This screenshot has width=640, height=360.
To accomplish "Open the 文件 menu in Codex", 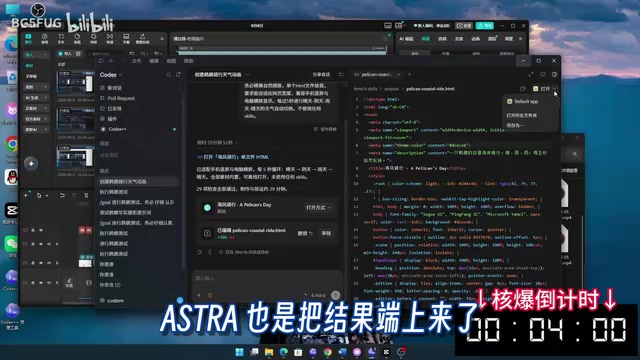I will (x=136, y=61).
